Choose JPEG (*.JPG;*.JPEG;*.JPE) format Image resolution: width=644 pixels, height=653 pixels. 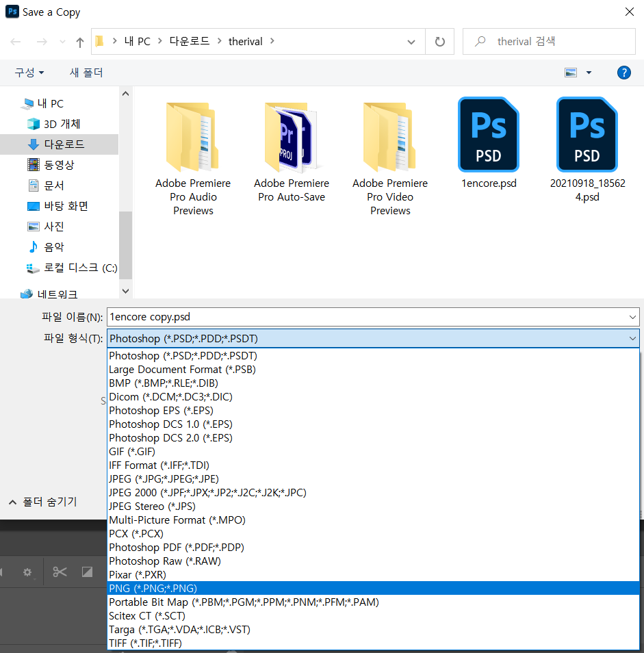[374, 479]
